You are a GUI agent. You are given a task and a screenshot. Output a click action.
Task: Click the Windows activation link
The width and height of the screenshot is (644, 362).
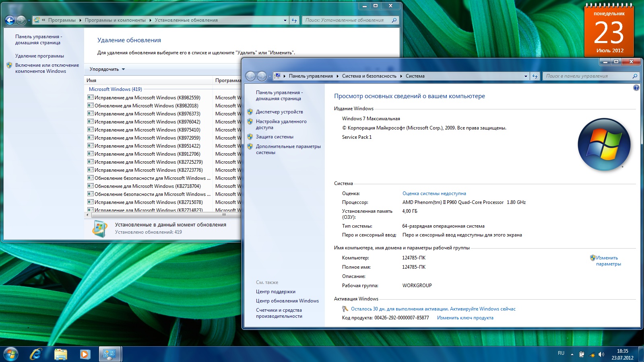[x=433, y=309]
